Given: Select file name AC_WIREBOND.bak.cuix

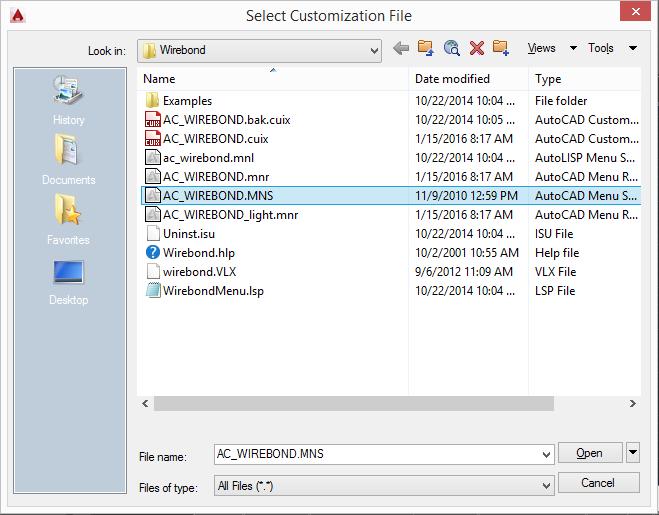Looking at the screenshot, I should [x=227, y=120].
